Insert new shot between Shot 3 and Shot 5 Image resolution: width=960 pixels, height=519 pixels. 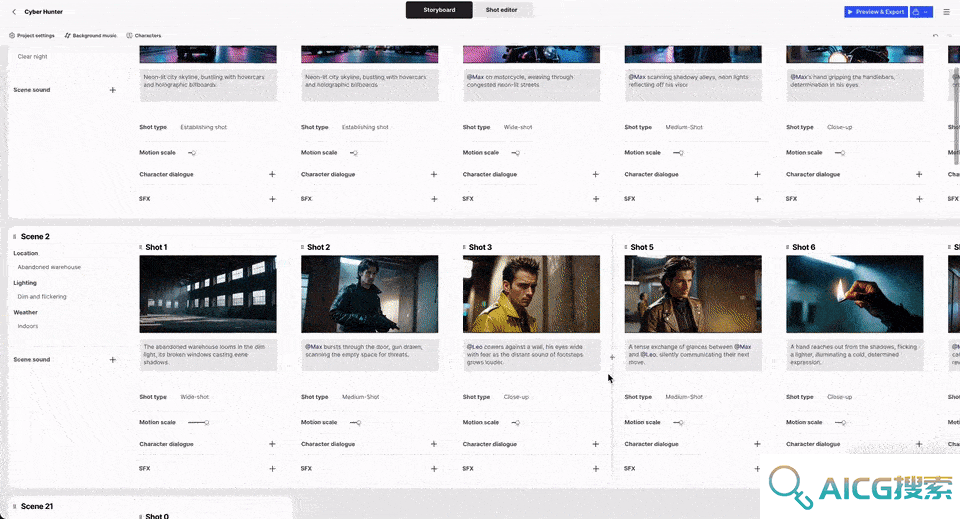pyautogui.click(x=612, y=357)
